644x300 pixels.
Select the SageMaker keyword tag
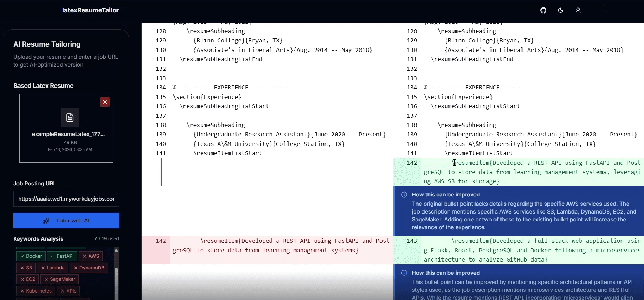[59, 279]
